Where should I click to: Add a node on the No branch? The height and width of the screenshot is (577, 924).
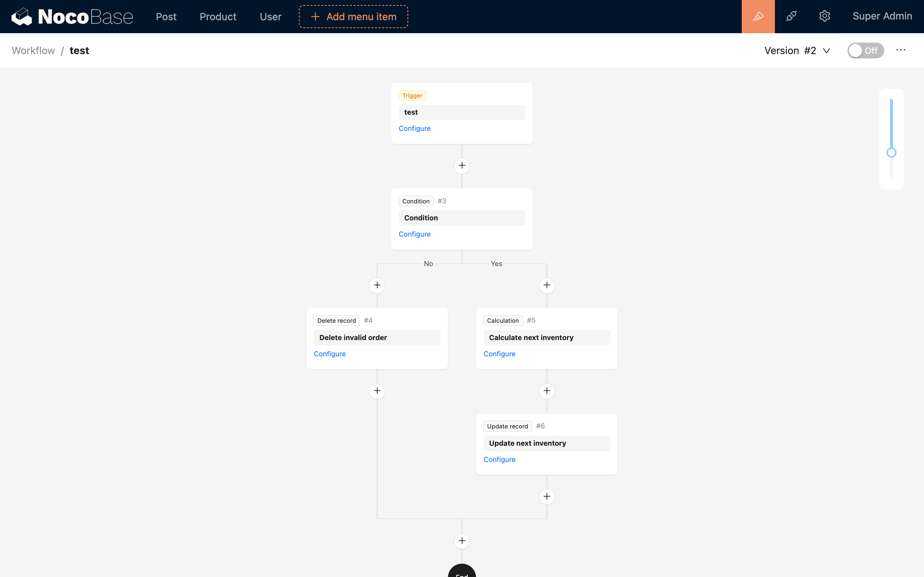[377, 285]
